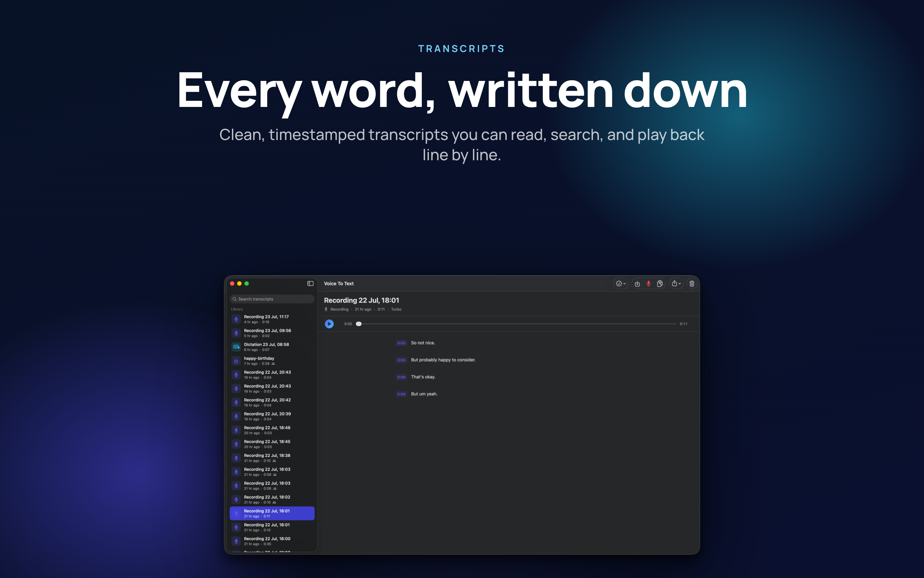Open Recording 23 Jul, 11:17
The image size is (924, 578).
272,319
